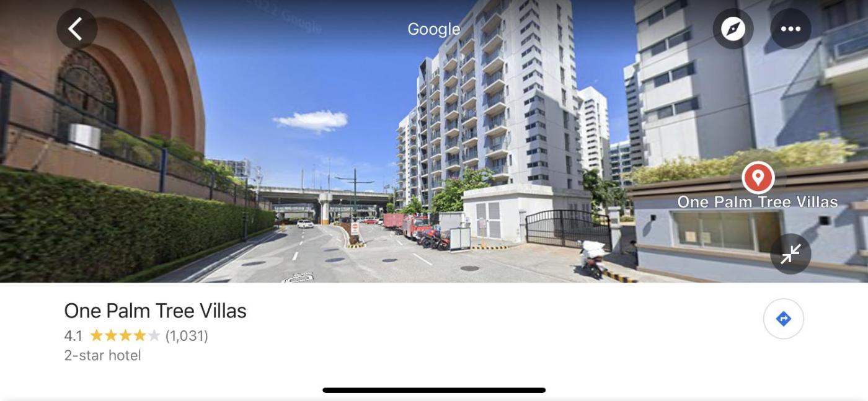The width and height of the screenshot is (868, 401).
Task: Open One Palm Tree Villas place title
Action: pos(156,311)
